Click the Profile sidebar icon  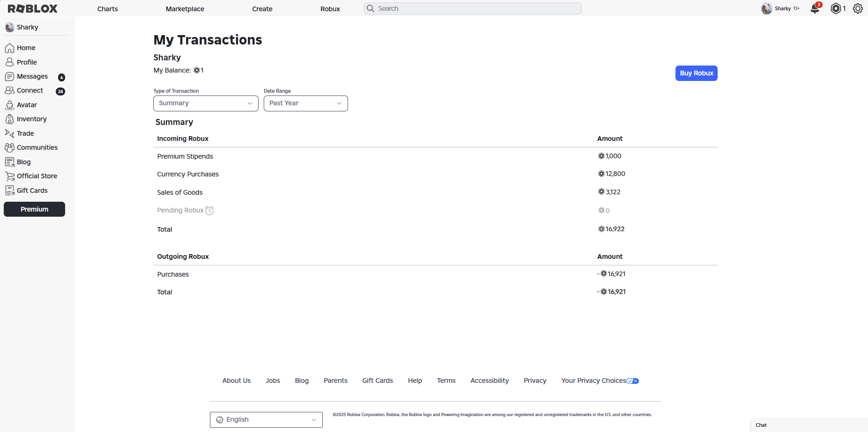(9, 62)
